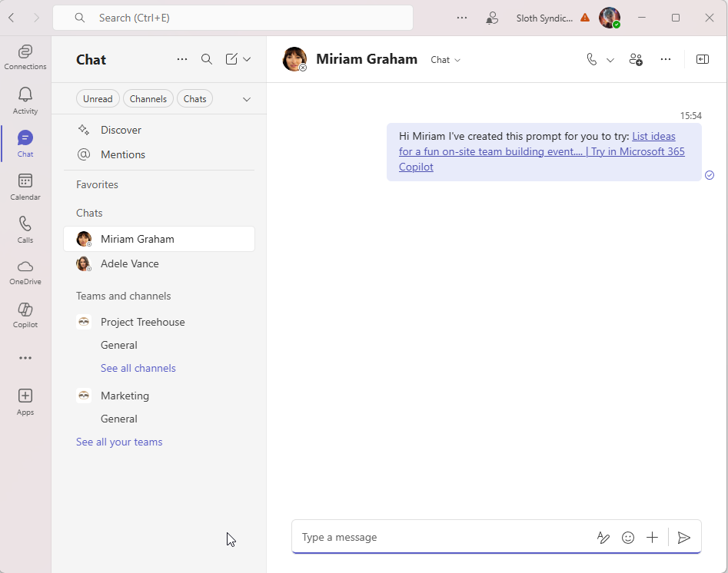
Task: Toggle the Channels filter
Action: coord(148,98)
